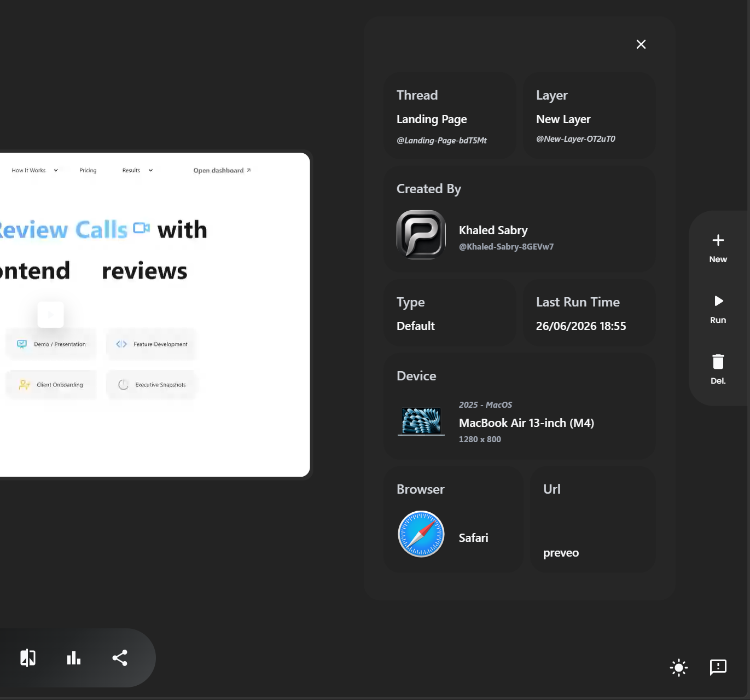Delete layer using trash icon
750x700 pixels.
pos(718,362)
